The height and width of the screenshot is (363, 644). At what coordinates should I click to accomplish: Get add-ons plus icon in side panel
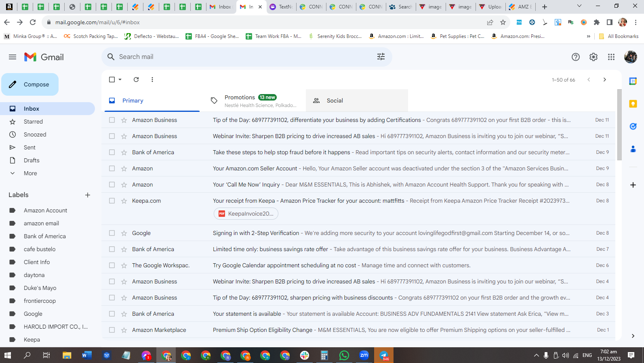(x=633, y=185)
